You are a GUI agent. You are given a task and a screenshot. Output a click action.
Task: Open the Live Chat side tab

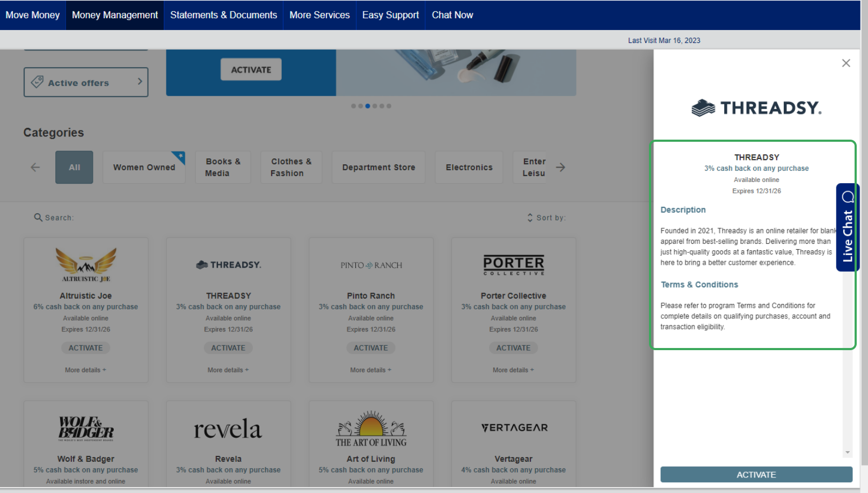(848, 227)
